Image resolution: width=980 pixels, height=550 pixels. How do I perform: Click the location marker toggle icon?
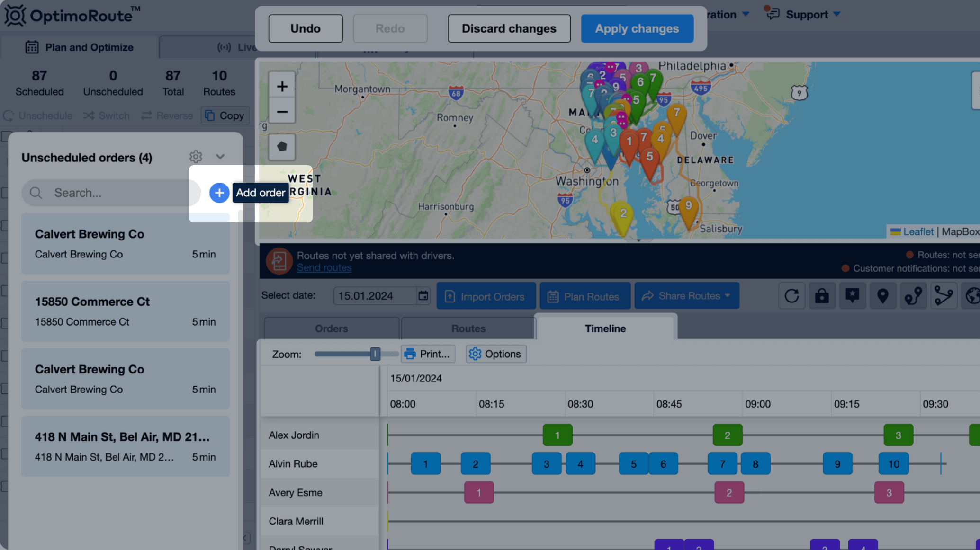tap(883, 295)
